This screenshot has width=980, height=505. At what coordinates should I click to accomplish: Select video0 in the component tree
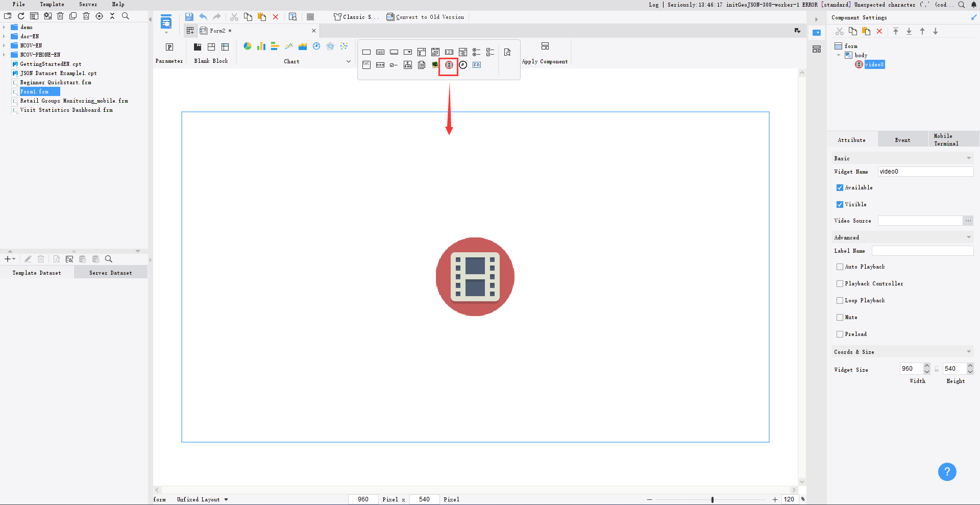coord(874,64)
